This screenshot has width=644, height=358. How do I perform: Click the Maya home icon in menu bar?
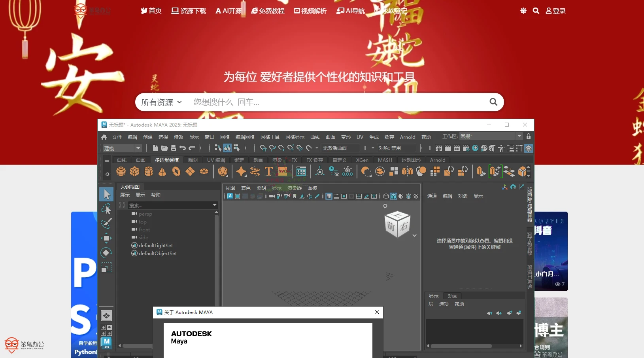[x=104, y=137]
